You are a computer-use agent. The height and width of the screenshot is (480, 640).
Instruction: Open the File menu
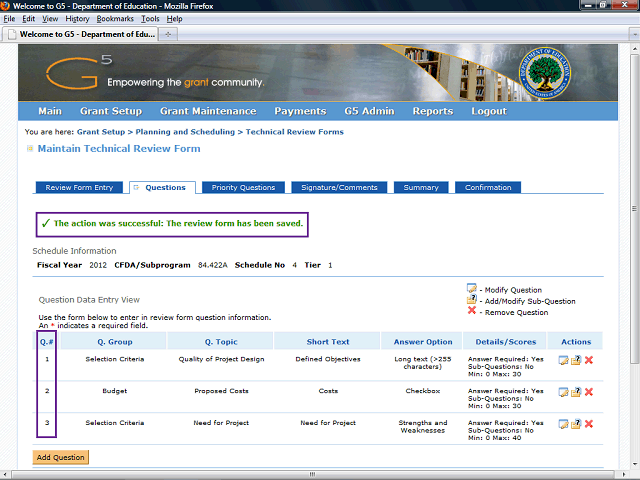pos(9,19)
